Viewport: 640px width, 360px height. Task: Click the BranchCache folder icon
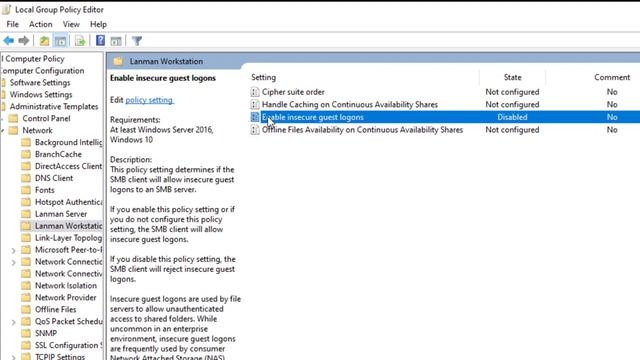pyautogui.click(x=26, y=154)
